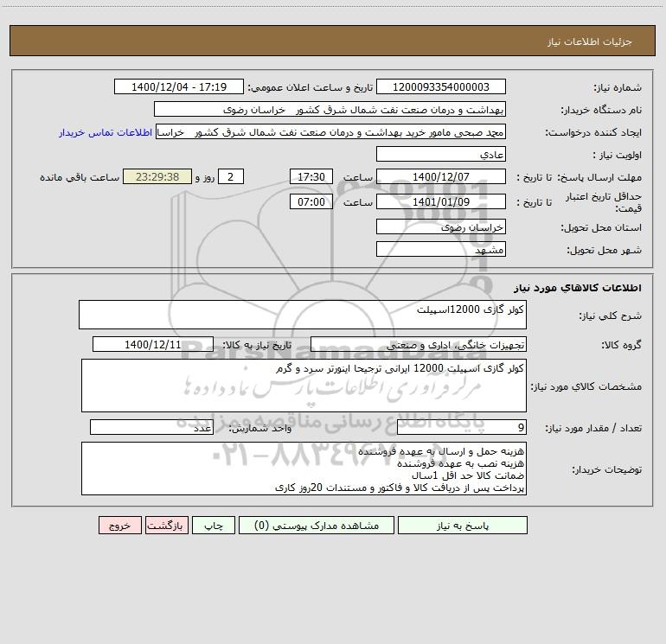Screen dimensions: 666x644
Task: Click response deadline date 1400/12/07
Action: [x=441, y=176]
